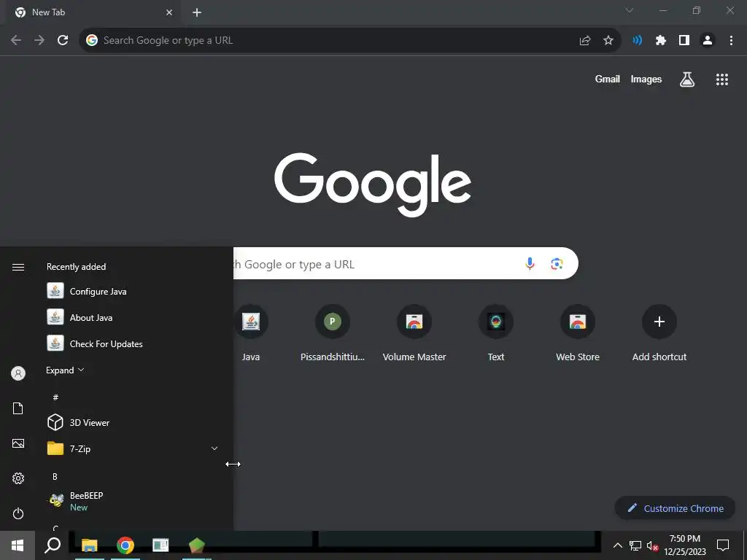This screenshot has height=560, width=747.
Task: Show hidden tray icons chevron
Action: click(617, 545)
